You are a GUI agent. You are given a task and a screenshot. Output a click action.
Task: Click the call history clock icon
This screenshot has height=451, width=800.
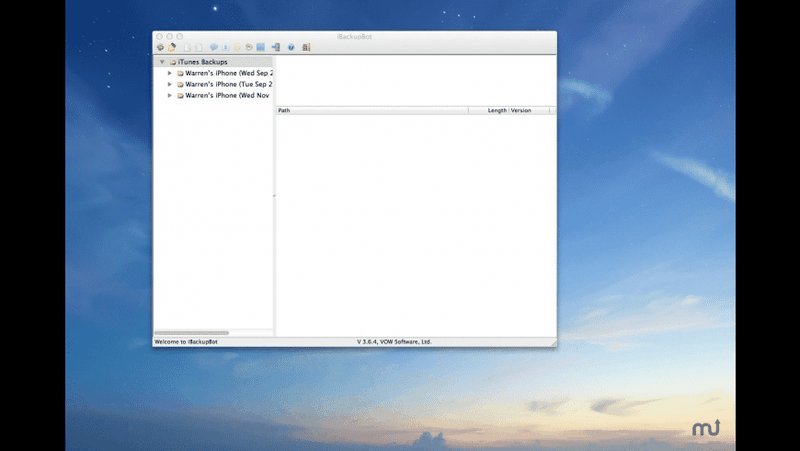coord(249,47)
